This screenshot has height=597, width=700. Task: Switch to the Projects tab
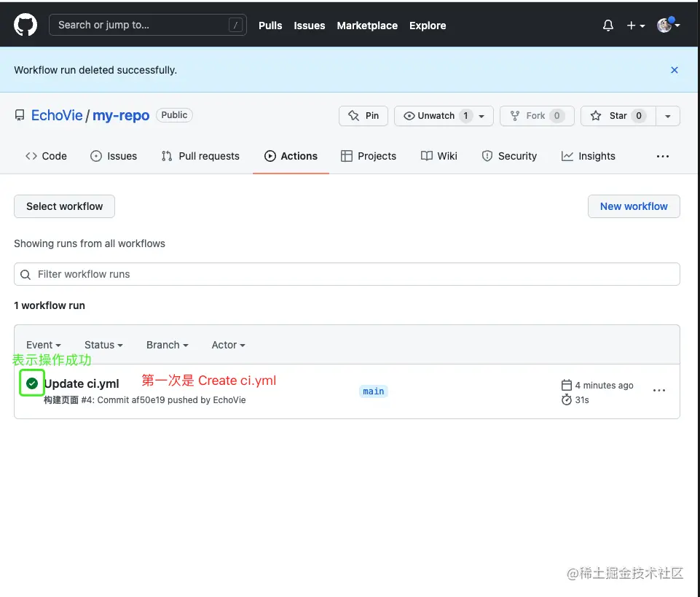click(369, 156)
